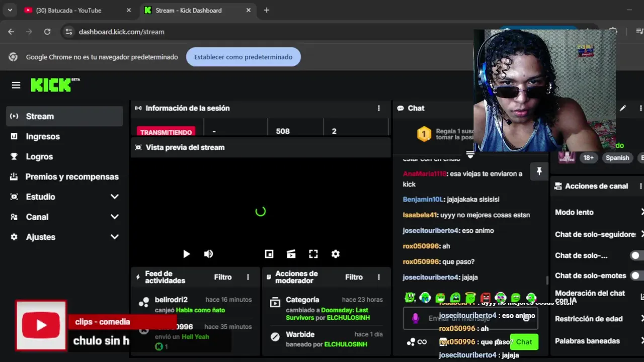Expand the Ajustes sidebar section

click(x=114, y=237)
